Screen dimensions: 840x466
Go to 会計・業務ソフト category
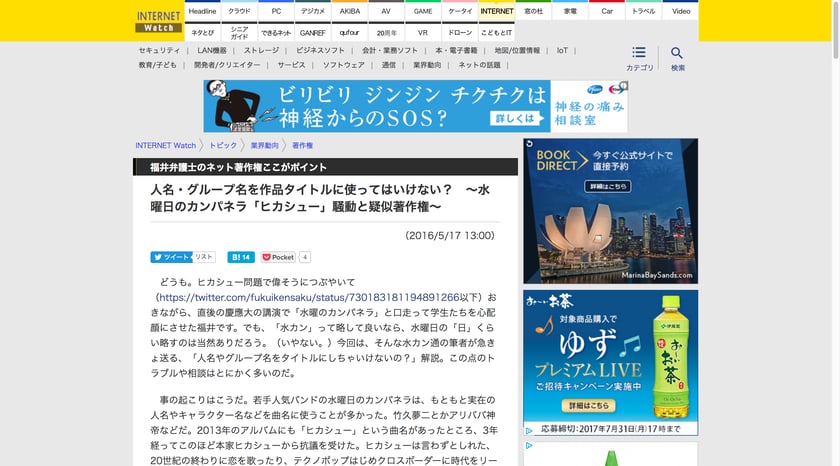coord(389,50)
